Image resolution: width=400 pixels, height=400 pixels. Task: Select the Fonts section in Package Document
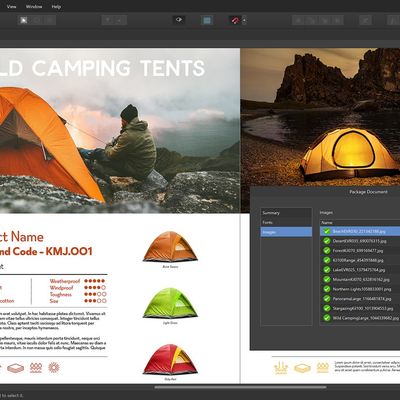coord(286,222)
